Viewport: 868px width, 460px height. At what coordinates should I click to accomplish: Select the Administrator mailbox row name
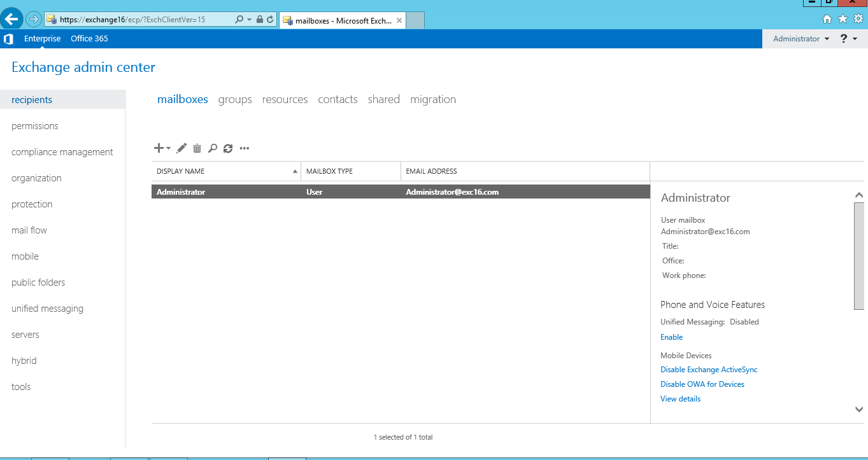(x=181, y=192)
